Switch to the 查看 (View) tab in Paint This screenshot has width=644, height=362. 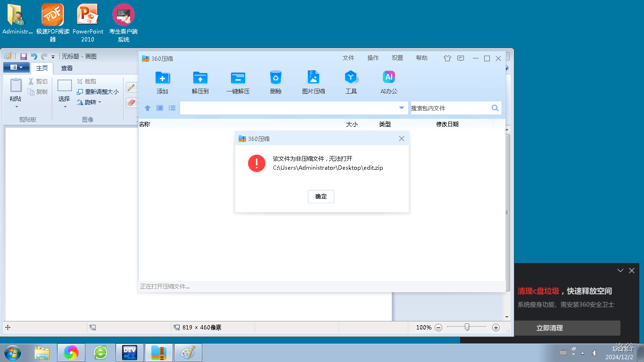coord(67,68)
